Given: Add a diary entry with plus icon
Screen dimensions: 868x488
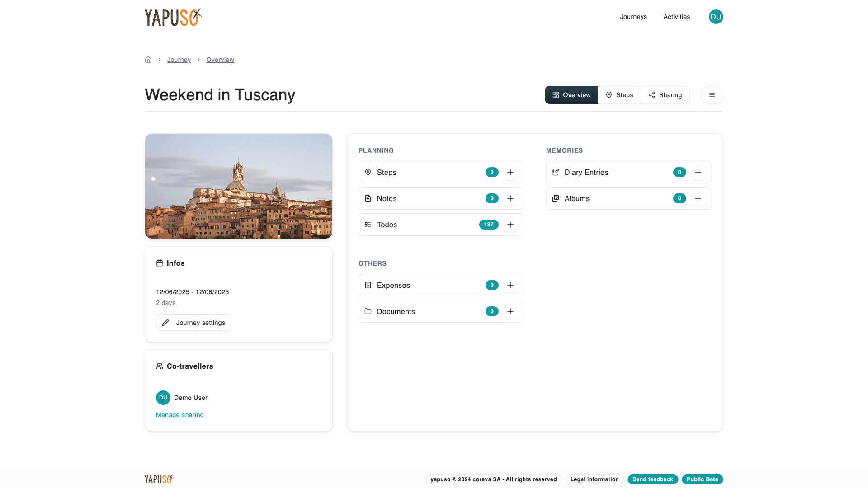Looking at the screenshot, I should (x=698, y=172).
